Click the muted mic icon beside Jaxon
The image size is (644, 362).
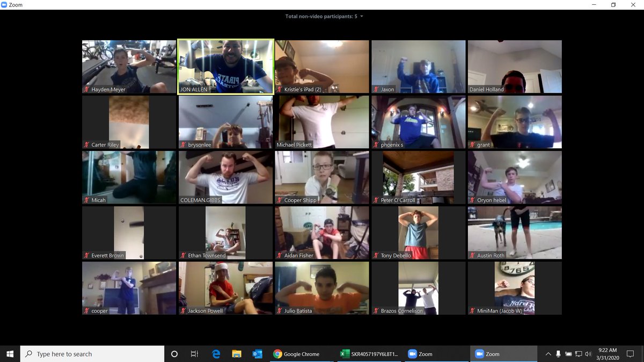[x=376, y=90]
